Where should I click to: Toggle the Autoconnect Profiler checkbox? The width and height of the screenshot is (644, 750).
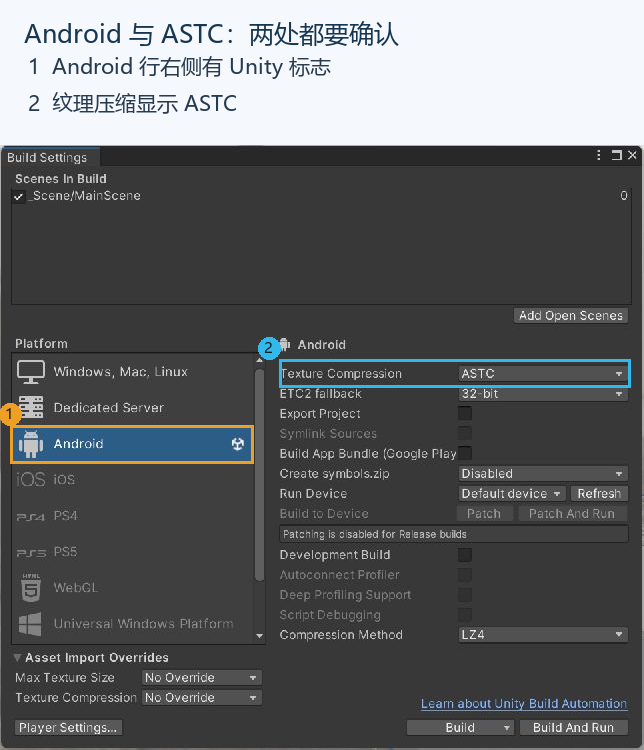(465, 574)
